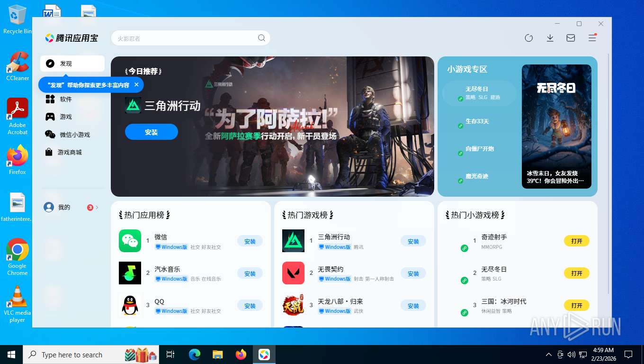Viewport: 644px width, 364px height.
Task: Click the 热门小游戏榜 heading
Action: tap(475, 215)
